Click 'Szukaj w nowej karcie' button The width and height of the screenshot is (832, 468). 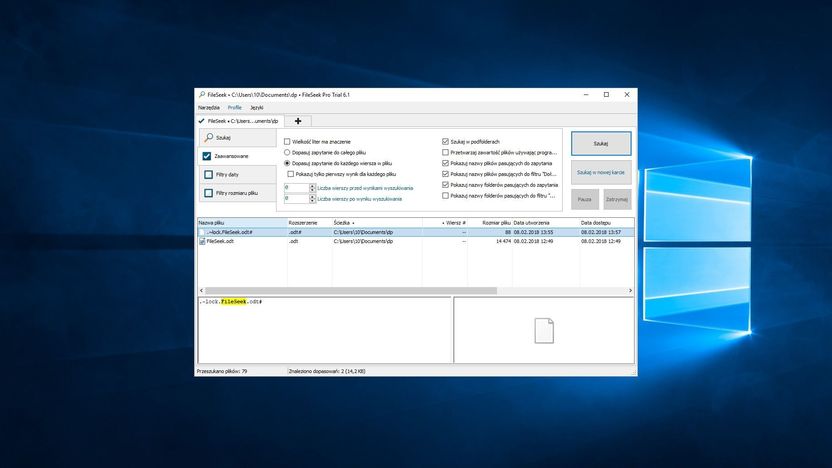pyautogui.click(x=601, y=172)
